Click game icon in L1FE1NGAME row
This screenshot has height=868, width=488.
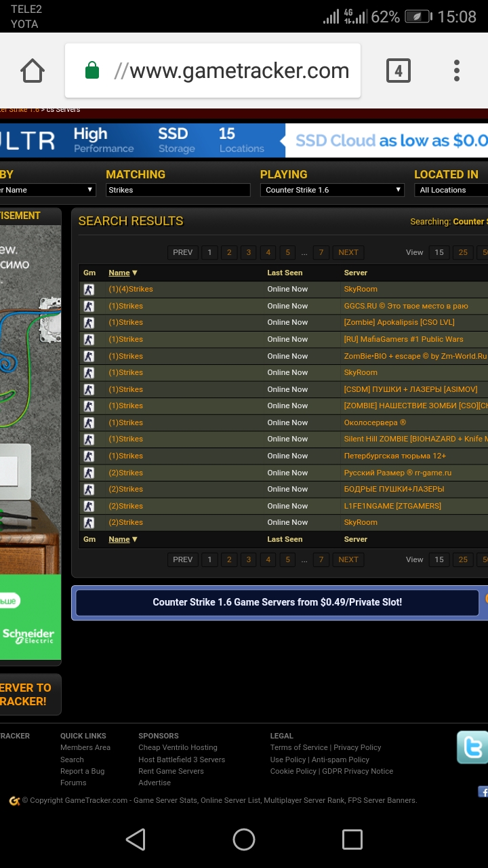point(89,507)
